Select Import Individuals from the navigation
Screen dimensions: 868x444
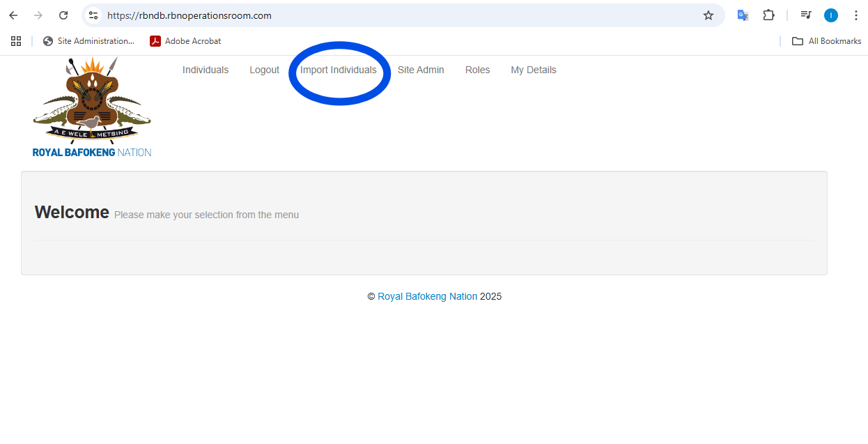339,70
